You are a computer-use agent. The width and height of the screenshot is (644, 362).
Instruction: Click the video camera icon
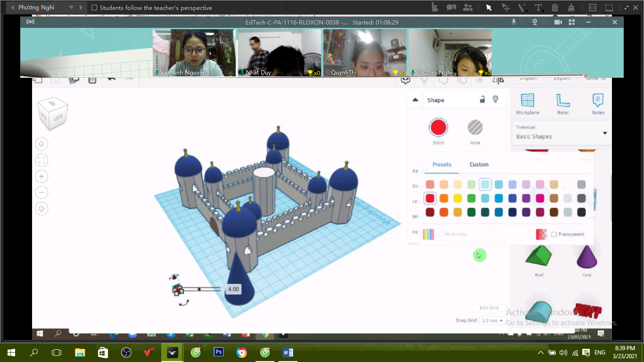point(558,22)
